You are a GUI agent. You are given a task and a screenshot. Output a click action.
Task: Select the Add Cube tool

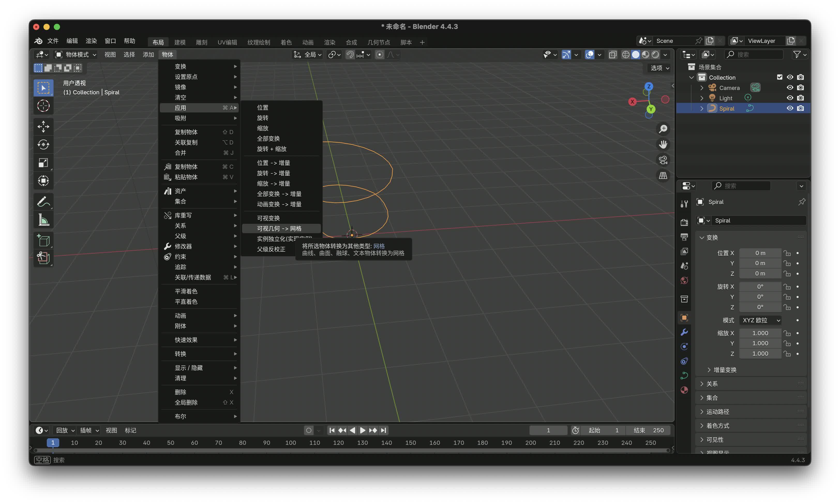point(43,241)
